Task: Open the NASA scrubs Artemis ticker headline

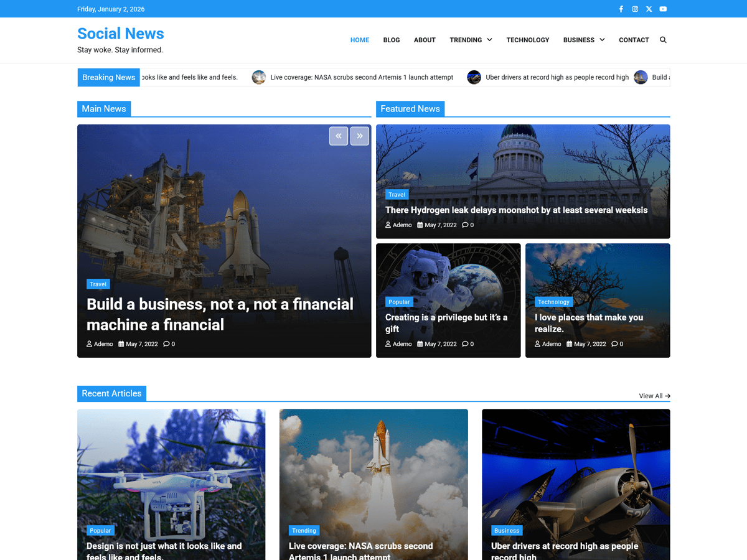Action: pos(361,77)
